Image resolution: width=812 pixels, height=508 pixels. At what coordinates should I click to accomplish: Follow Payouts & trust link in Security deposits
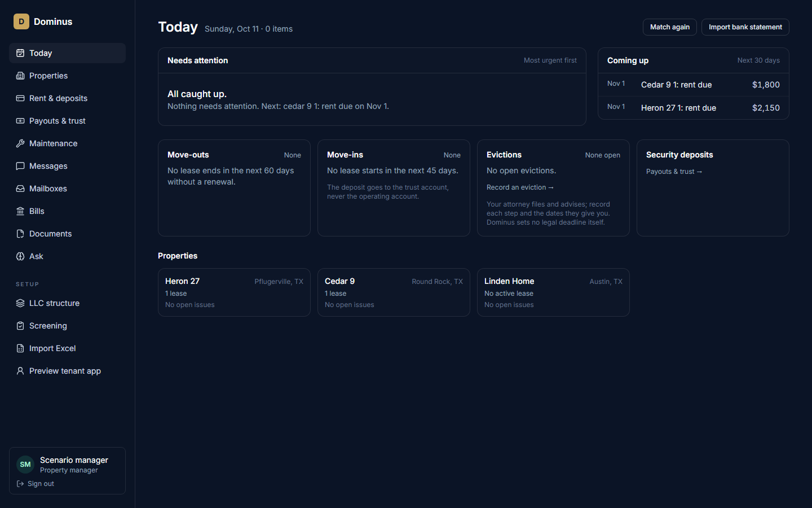pos(674,172)
